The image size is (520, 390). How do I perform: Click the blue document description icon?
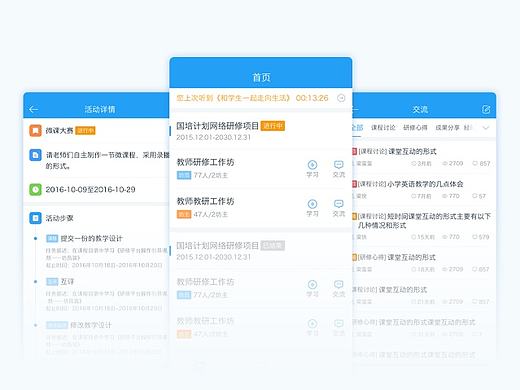[35, 155]
